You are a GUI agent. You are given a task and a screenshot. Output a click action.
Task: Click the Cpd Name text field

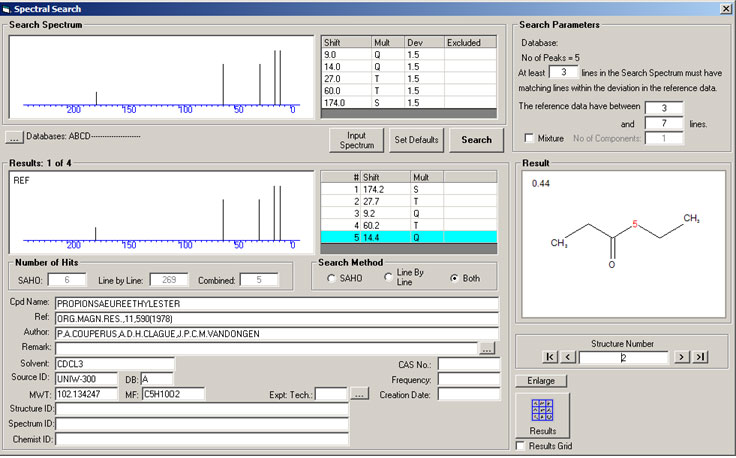[275, 302]
